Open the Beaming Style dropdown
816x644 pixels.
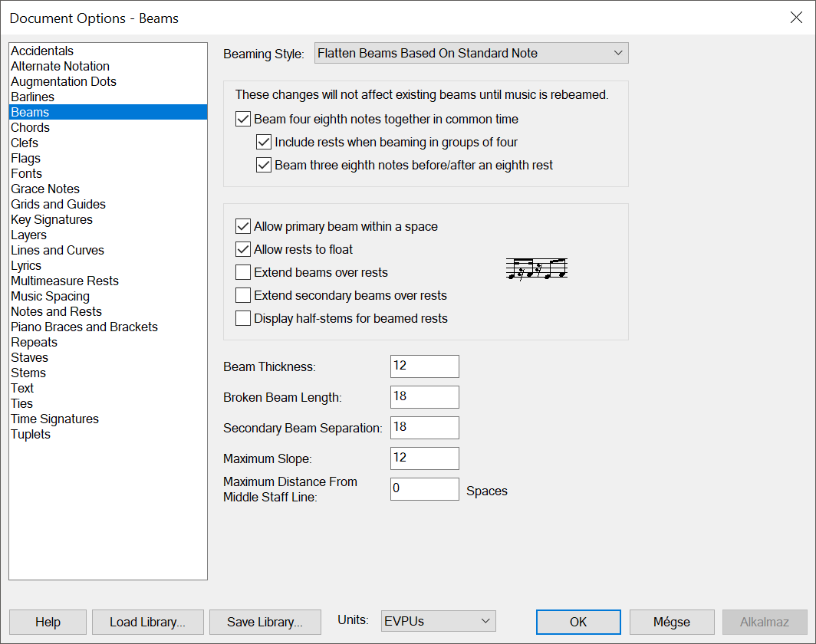pyautogui.click(x=471, y=54)
